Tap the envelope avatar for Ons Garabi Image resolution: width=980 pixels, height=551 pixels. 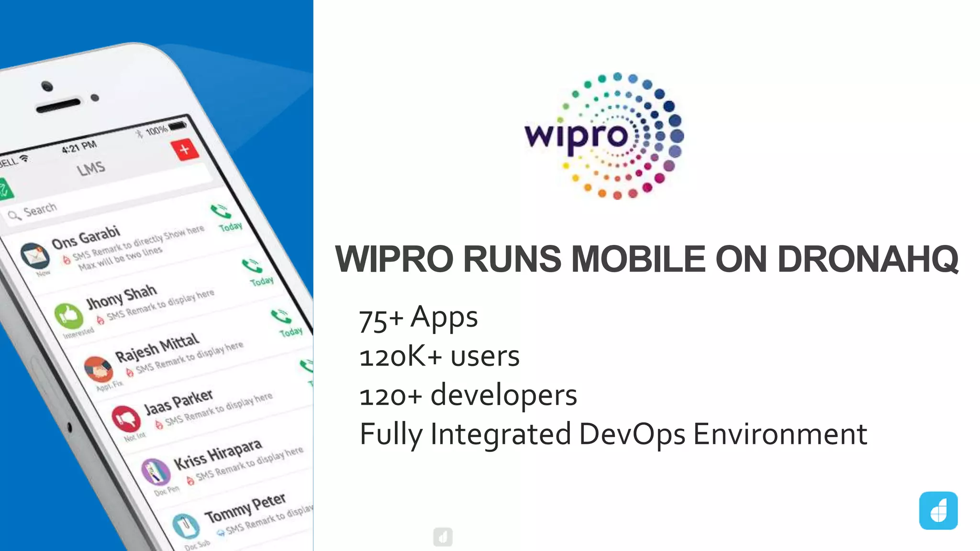pos(35,256)
